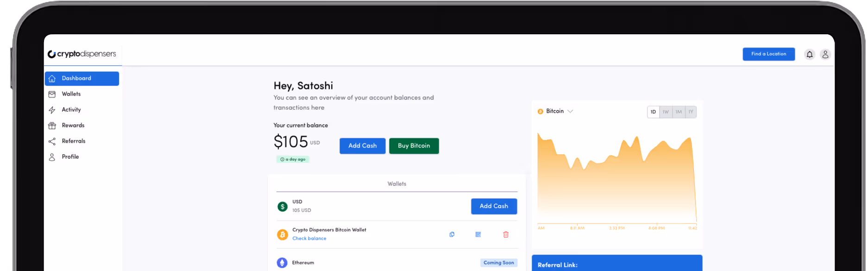Copy the Bitcoin wallet address
This screenshot has height=271, width=868.
click(452, 234)
